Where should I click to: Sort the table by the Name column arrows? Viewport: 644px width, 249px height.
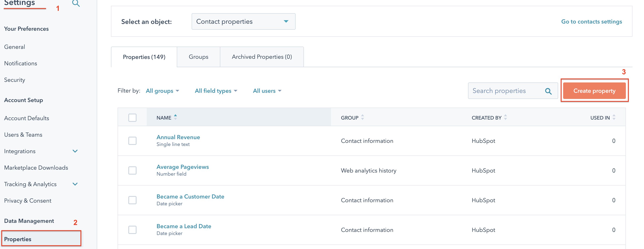pos(175,117)
